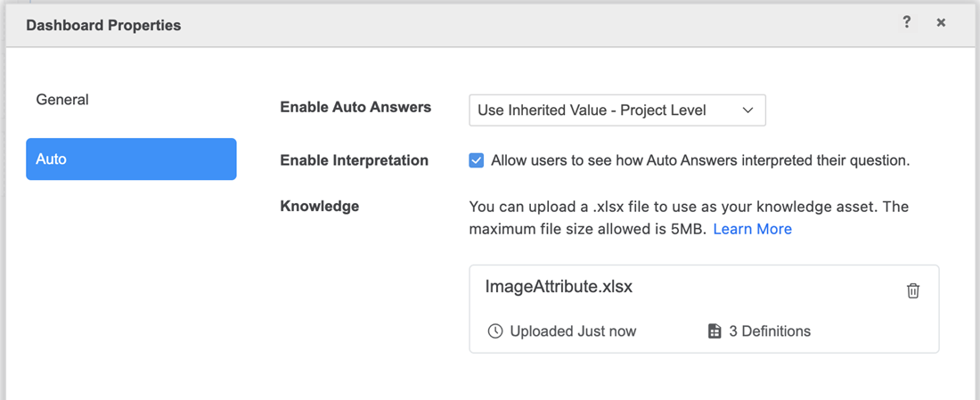Select the Auto tab in the sidebar
The height and width of the screenshot is (400, 980).
tap(131, 159)
